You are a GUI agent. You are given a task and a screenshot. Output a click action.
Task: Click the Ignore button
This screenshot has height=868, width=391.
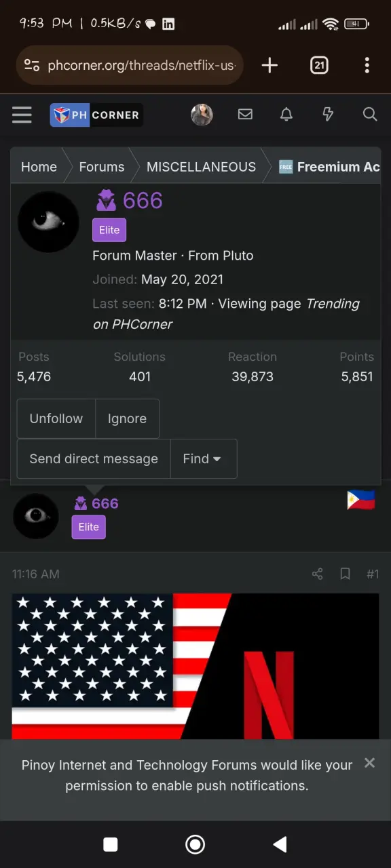[127, 418]
